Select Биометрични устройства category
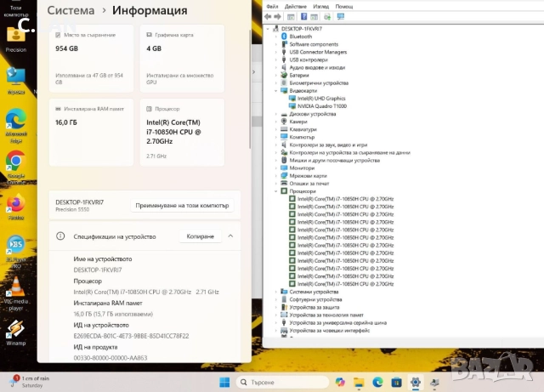The width and height of the screenshot is (544, 392). (319, 82)
